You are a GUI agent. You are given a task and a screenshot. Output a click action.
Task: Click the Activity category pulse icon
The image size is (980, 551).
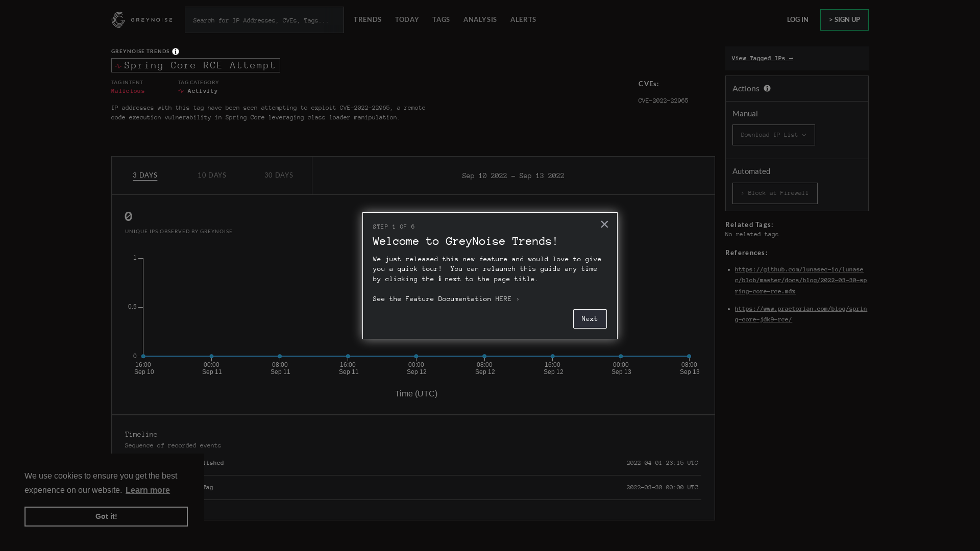[x=181, y=91]
